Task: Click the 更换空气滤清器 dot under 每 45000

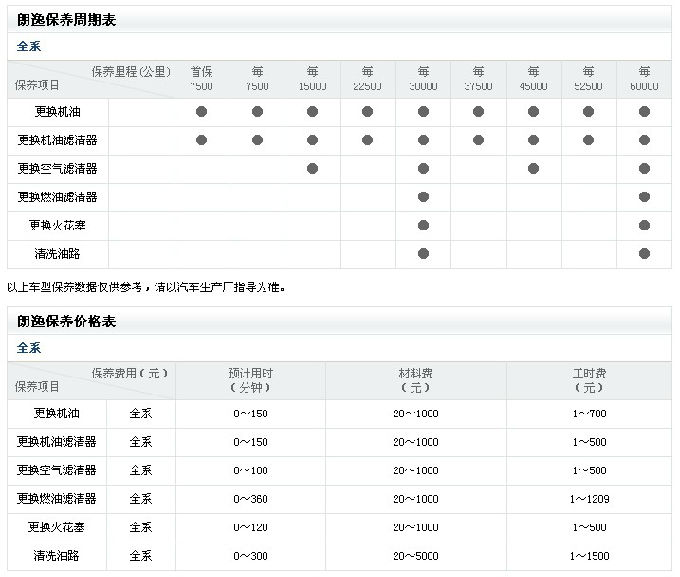Action: [x=533, y=168]
